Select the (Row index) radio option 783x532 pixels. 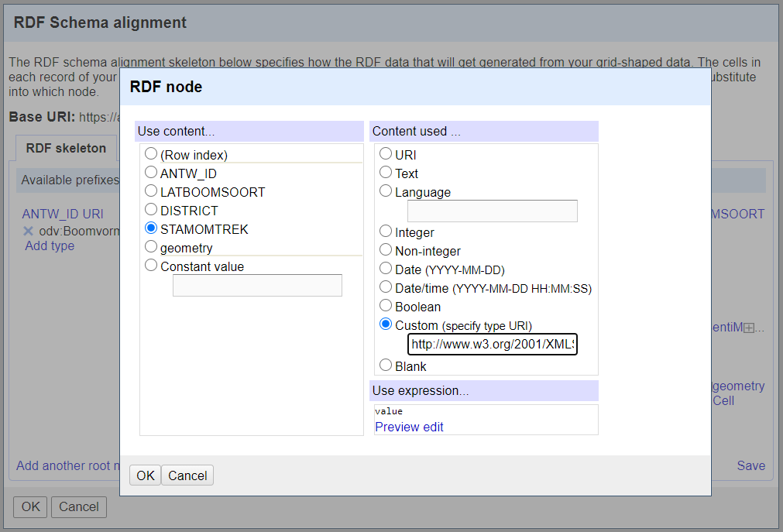pyautogui.click(x=151, y=154)
